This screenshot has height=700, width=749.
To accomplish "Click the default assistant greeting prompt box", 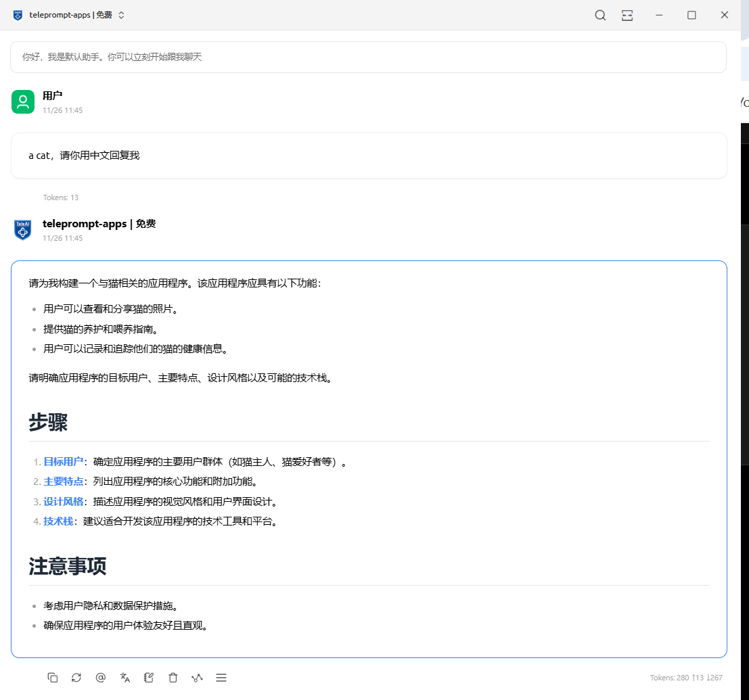I will tap(368, 57).
